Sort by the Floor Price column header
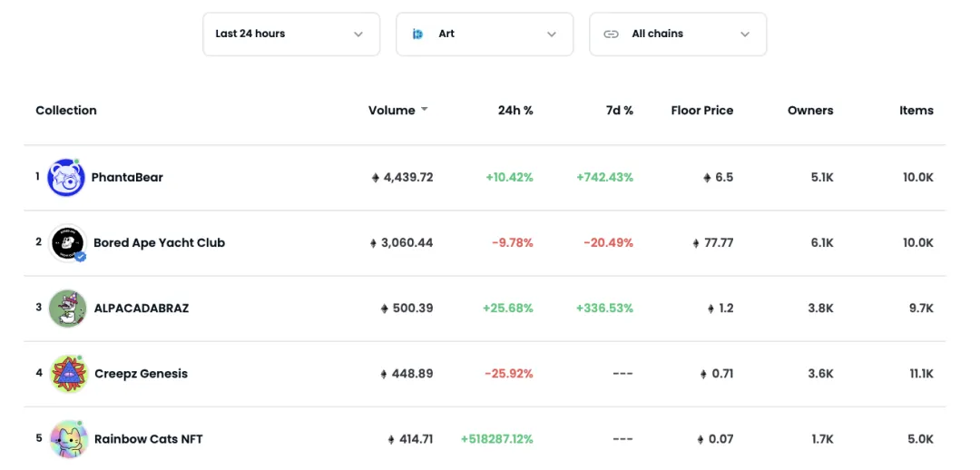Viewport: 980px width, 470px height. [x=701, y=111]
